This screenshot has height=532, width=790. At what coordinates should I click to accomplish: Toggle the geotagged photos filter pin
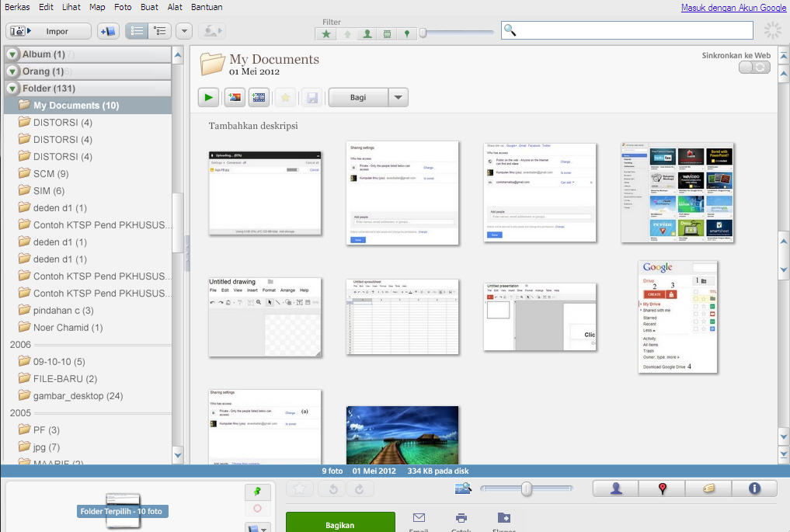click(x=406, y=34)
